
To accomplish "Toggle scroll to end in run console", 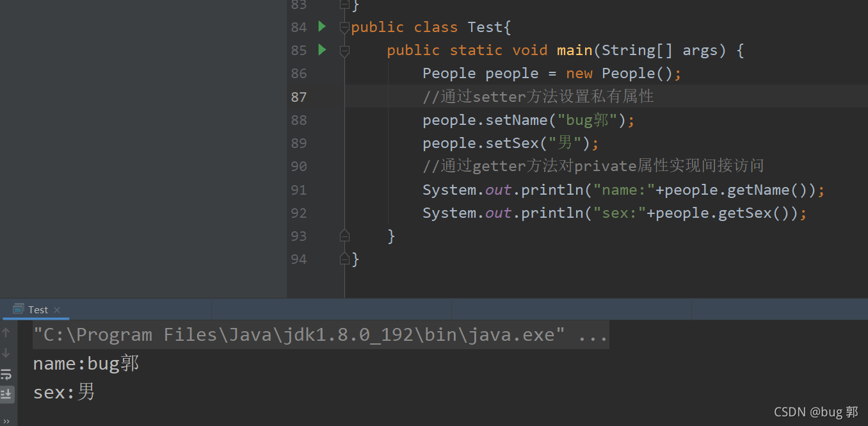I will (x=6, y=394).
